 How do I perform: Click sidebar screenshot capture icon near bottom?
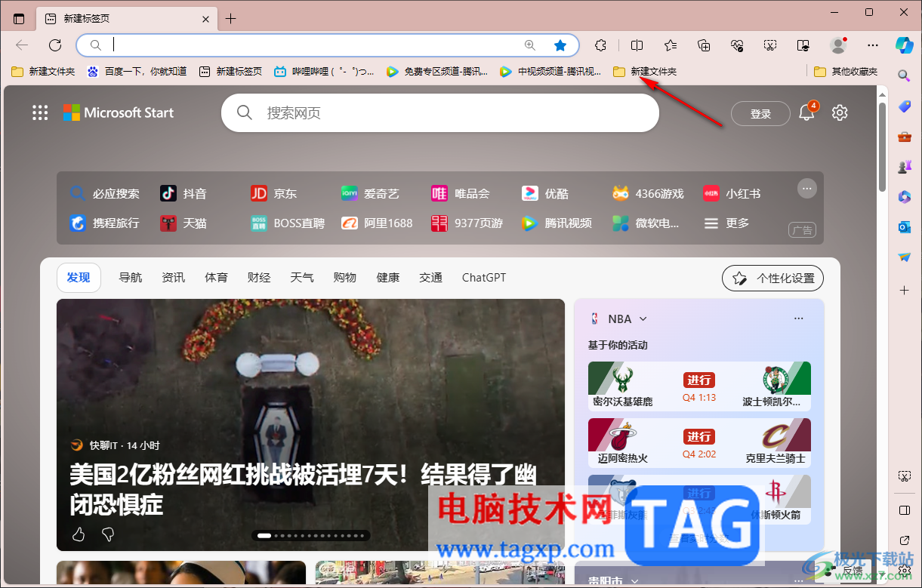point(904,476)
